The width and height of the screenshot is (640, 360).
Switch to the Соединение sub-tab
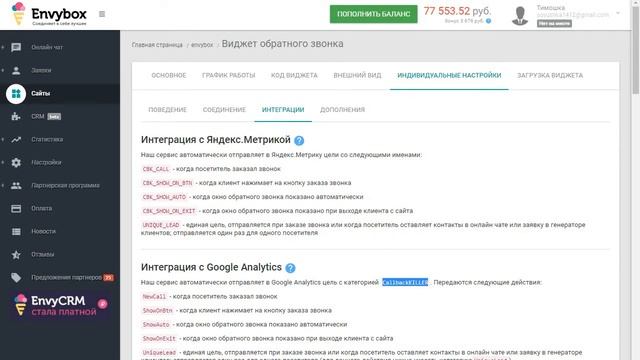coord(224,110)
